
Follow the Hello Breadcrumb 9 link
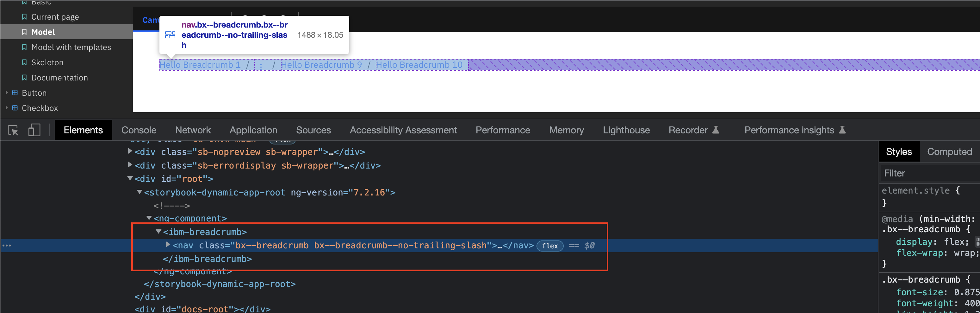(321, 65)
